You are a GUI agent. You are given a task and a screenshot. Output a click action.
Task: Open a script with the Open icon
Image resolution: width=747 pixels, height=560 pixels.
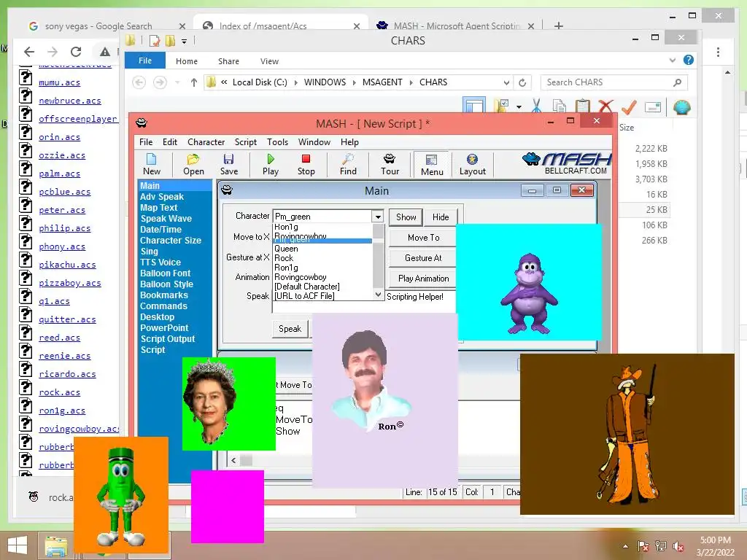(193, 164)
